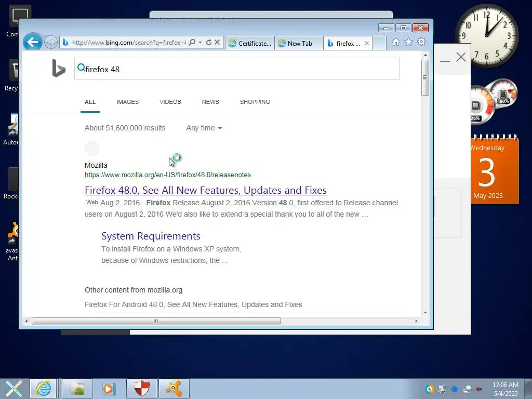Open the System Requirements link
Screen dimensions: 532x399
click(151, 236)
